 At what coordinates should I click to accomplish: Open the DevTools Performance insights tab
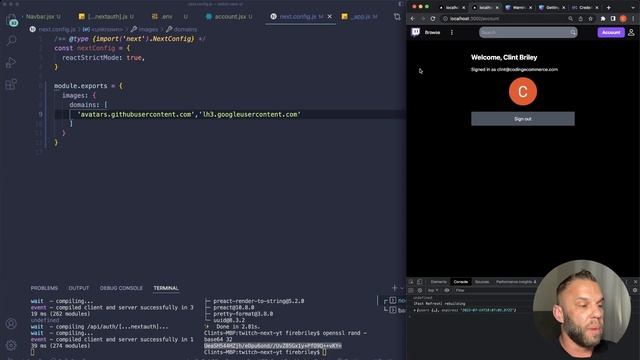pos(515,282)
